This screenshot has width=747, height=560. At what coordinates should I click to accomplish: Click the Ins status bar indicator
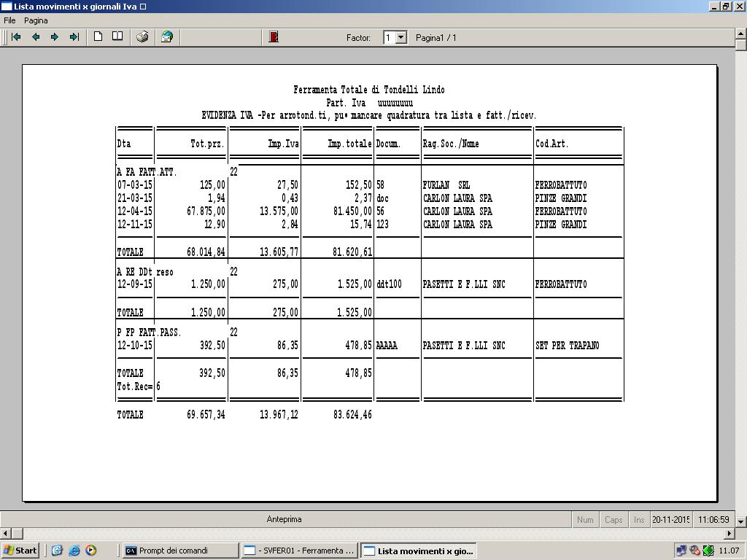(x=639, y=519)
